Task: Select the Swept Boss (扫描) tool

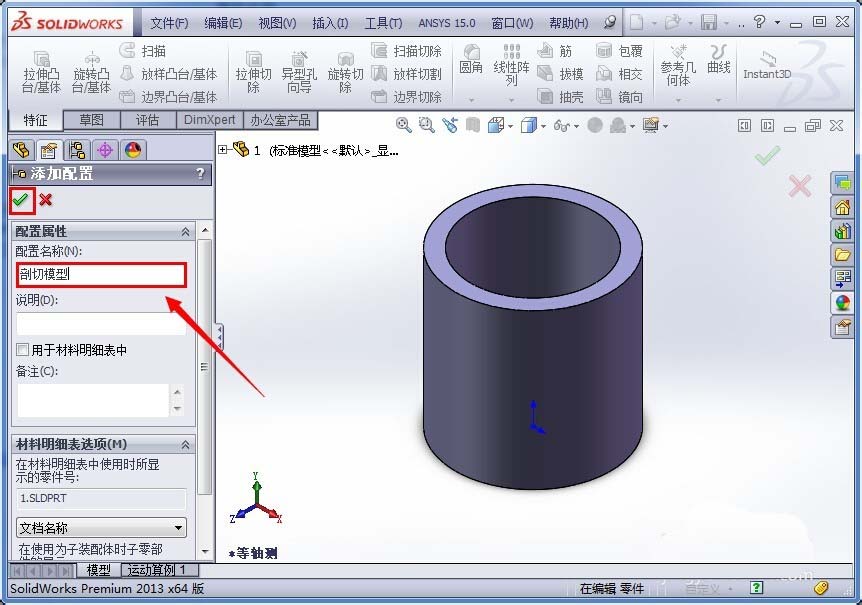Action: click(142, 51)
